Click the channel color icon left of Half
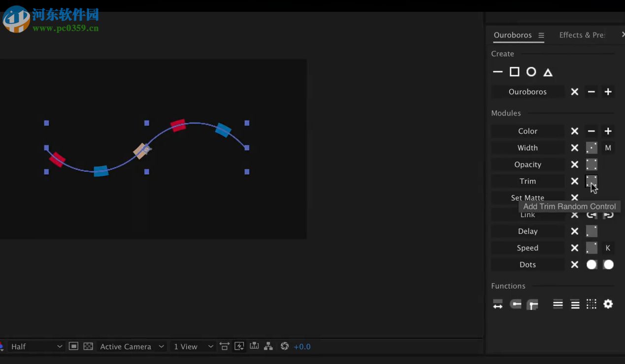This screenshot has height=364, width=625. pos(1,346)
